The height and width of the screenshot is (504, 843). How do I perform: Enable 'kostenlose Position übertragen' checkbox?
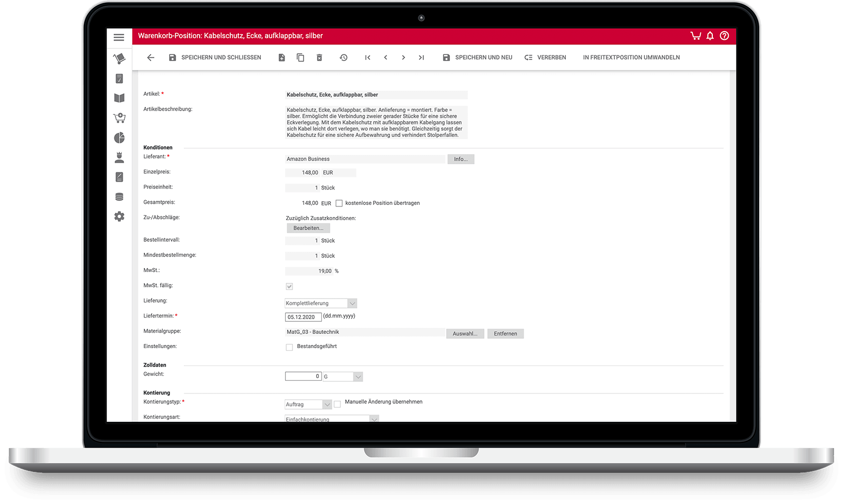coord(339,203)
